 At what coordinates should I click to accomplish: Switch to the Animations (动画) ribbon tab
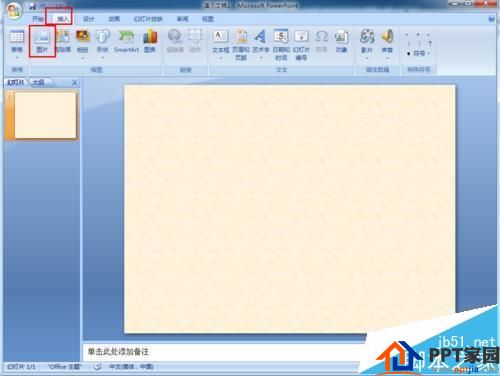coord(114,19)
